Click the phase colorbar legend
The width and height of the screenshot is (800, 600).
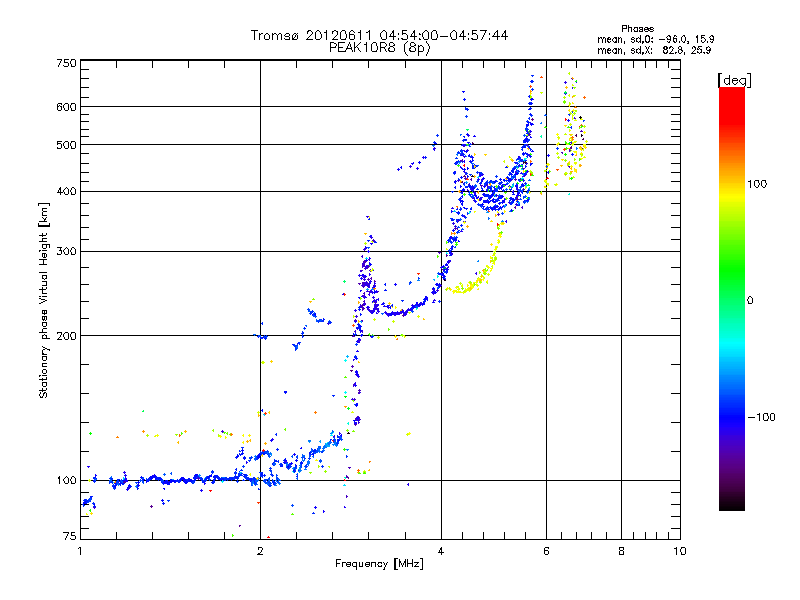point(732,298)
